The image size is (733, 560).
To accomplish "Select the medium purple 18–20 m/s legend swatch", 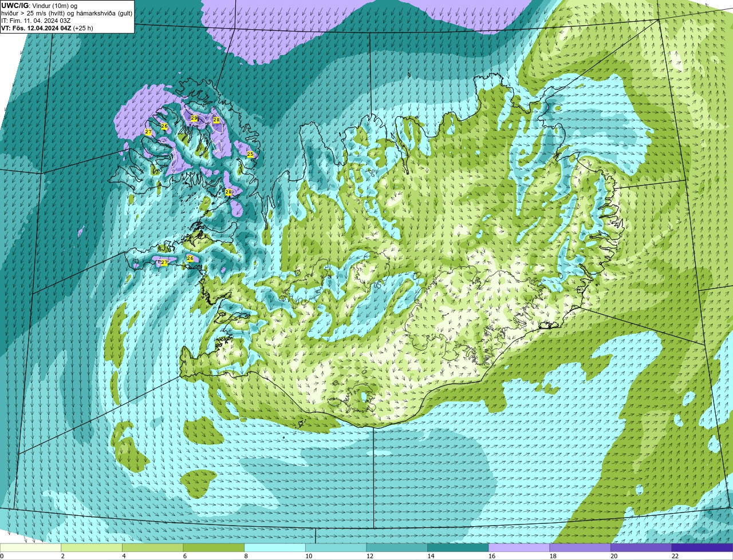I will pyautogui.click(x=580, y=547).
